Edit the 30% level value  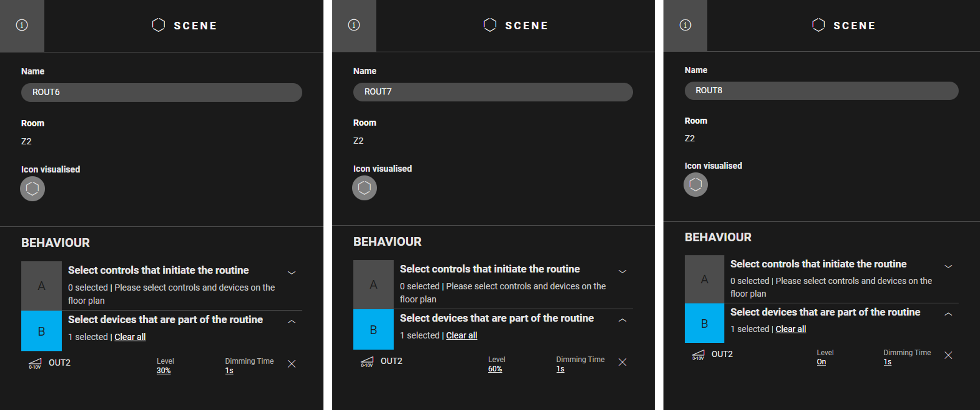164,370
